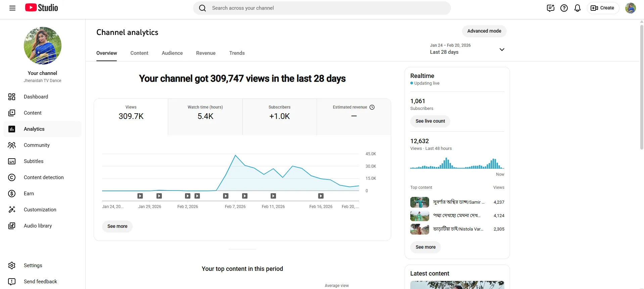The height and width of the screenshot is (289, 644).
Task: Click the search across your channel field
Action: coord(322,8)
